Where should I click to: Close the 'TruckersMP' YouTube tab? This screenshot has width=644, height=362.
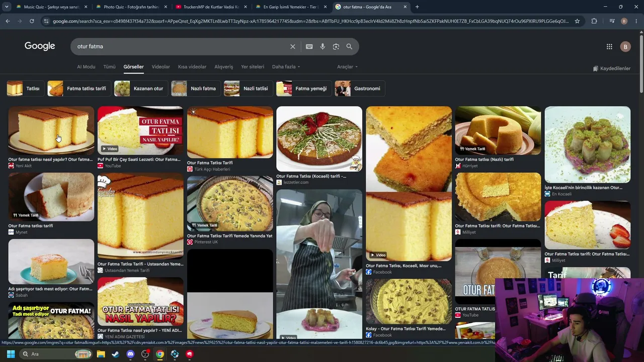pos(246,7)
